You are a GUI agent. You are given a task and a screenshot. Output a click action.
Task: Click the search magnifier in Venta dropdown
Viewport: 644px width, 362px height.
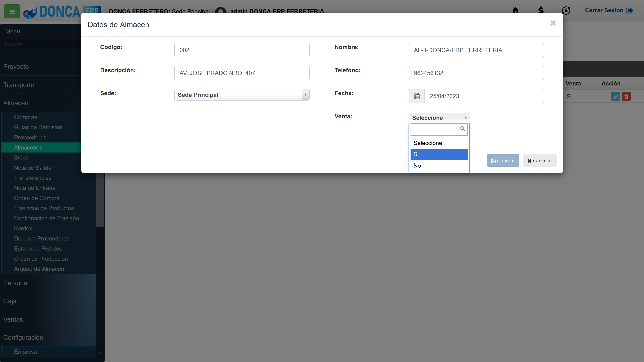[x=463, y=129]
